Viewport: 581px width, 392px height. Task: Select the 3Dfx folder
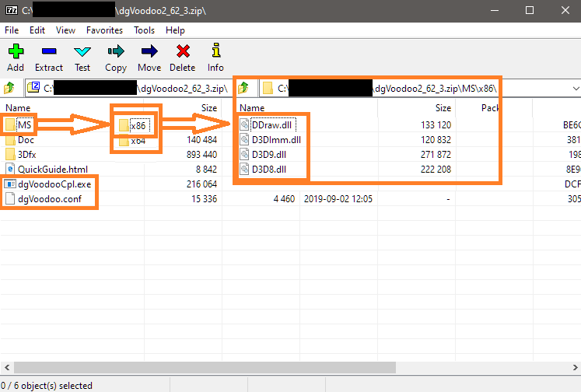coord(26,155)
